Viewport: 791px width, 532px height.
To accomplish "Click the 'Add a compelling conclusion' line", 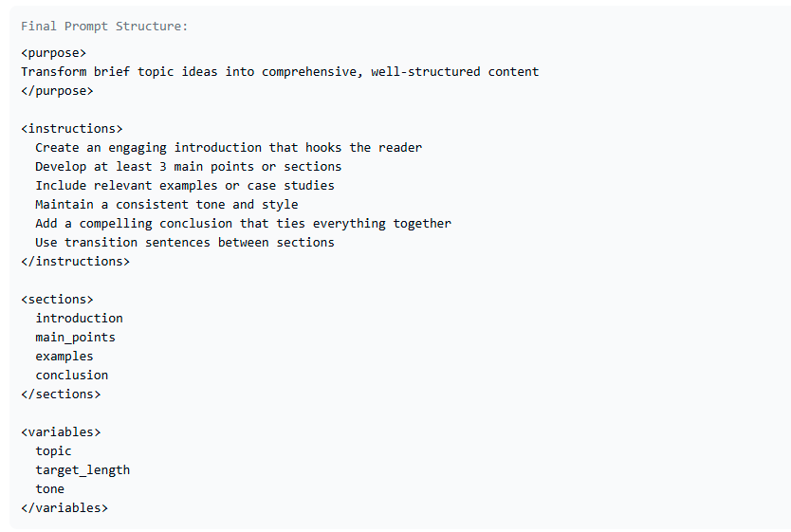I will (x=243, y=224).
